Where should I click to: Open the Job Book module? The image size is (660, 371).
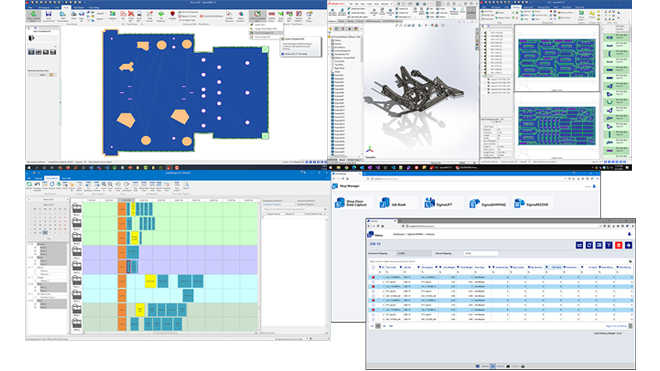(392, 203)
